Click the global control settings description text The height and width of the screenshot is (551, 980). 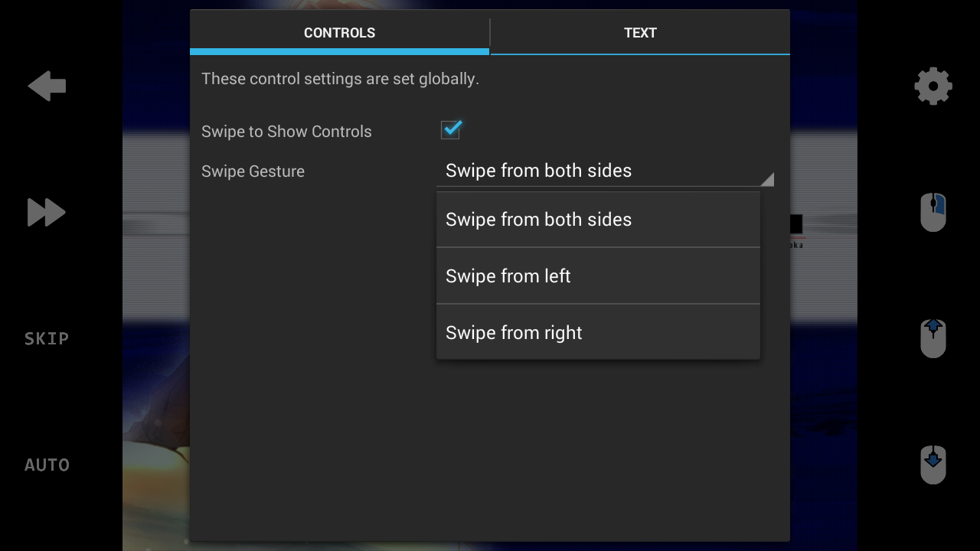click(340, 79)
